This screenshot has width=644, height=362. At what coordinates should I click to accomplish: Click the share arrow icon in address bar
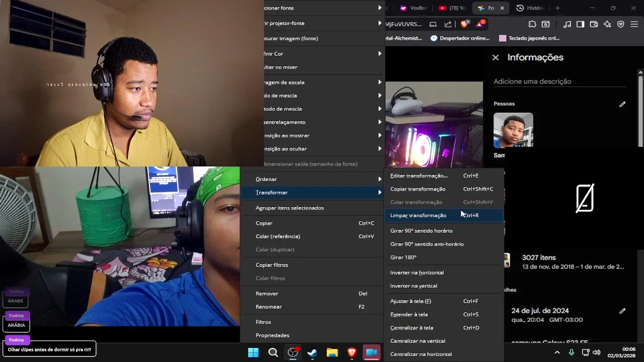[x=448, y=24]
